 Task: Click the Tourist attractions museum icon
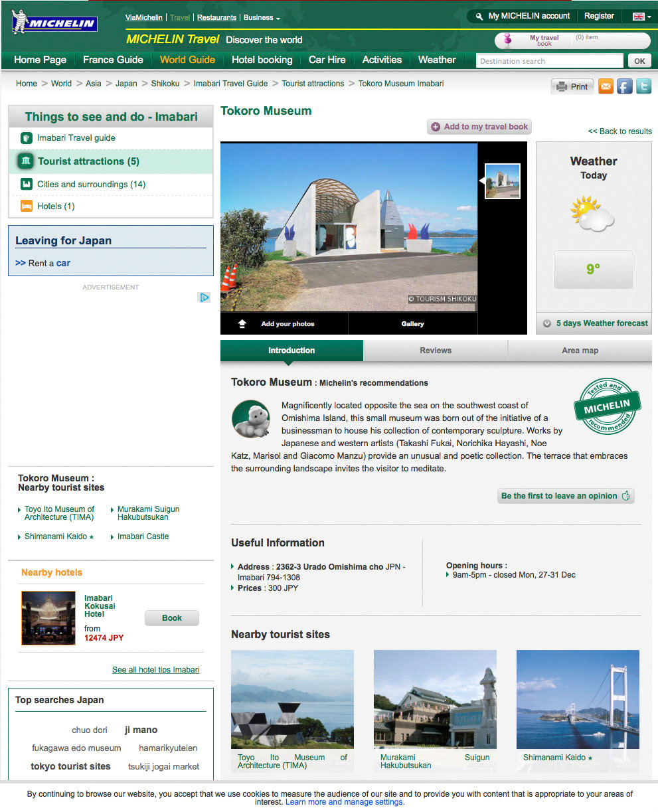(x=25, y=161)
